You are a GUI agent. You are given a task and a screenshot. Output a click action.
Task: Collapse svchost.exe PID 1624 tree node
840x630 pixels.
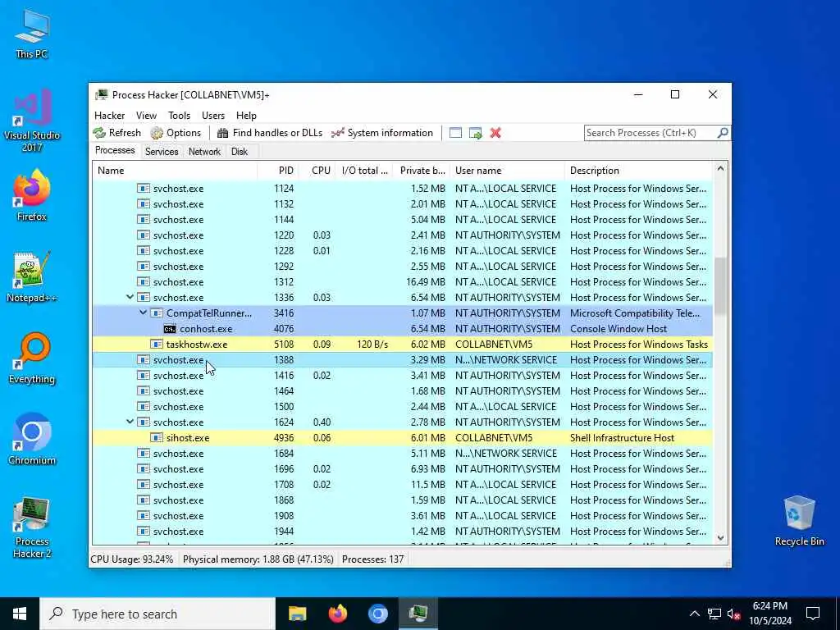click(x=130, y=422)
